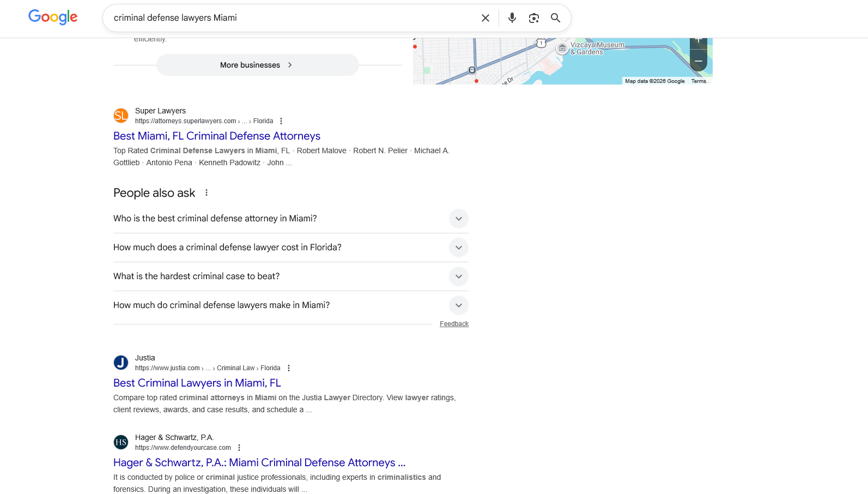Viewport: 868px width, 494px height.
Task: Open three-dot menu for Hager & Schwartz result
Action: click(239, 448)
